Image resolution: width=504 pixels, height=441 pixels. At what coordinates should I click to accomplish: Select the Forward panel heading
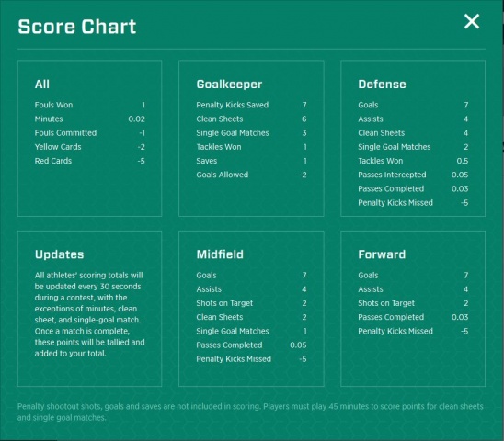pos(382,254)
